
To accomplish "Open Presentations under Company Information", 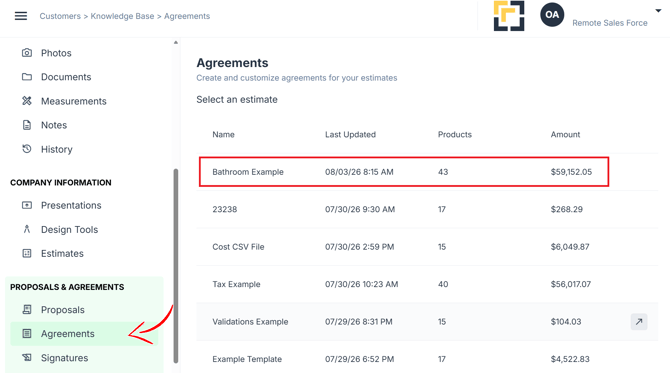I will tap(71, 206).
